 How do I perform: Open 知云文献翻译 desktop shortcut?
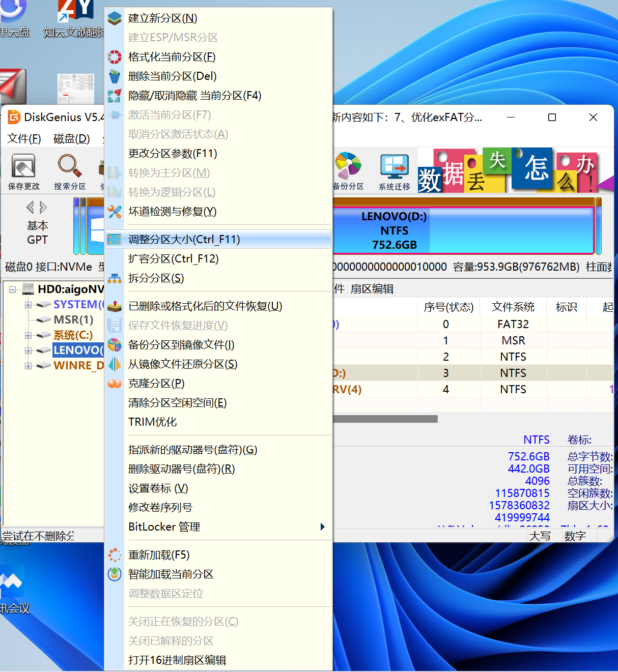coord(74,20)
